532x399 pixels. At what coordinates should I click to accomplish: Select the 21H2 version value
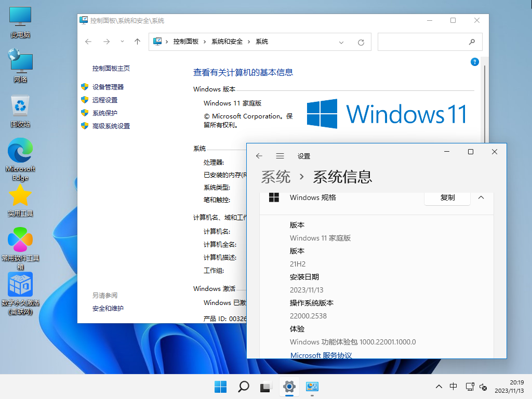pos(298,264)
